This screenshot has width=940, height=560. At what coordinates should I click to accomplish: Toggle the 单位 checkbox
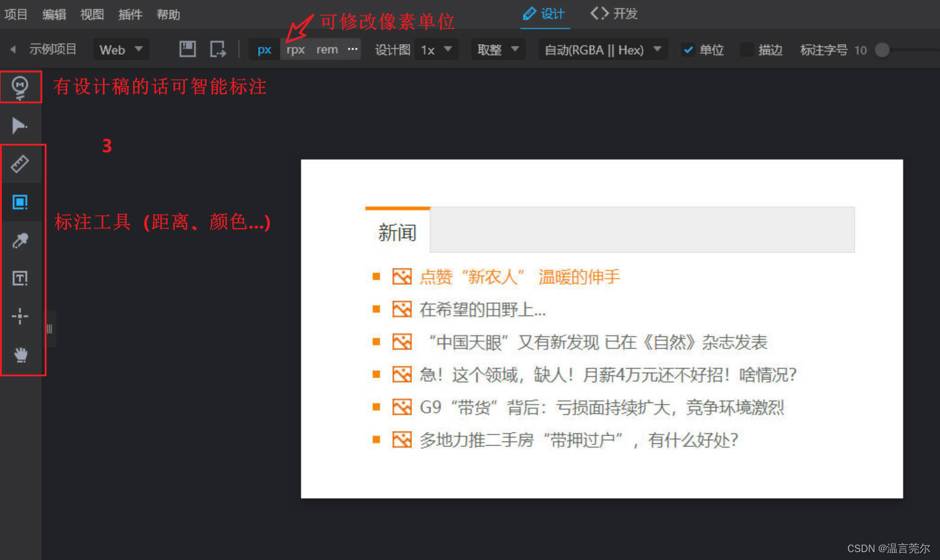click(688, 50)
